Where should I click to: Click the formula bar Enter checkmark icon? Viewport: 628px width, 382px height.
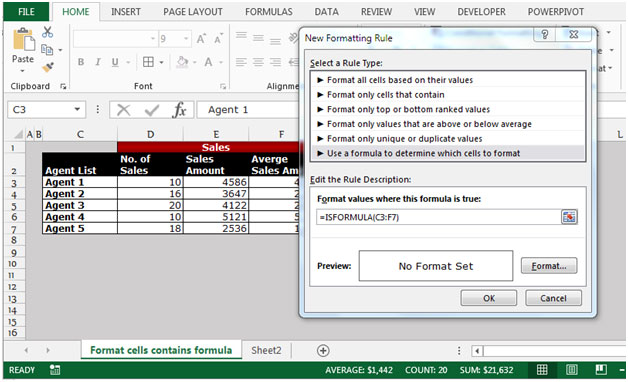pyautogui.click(x=152, y=110)
